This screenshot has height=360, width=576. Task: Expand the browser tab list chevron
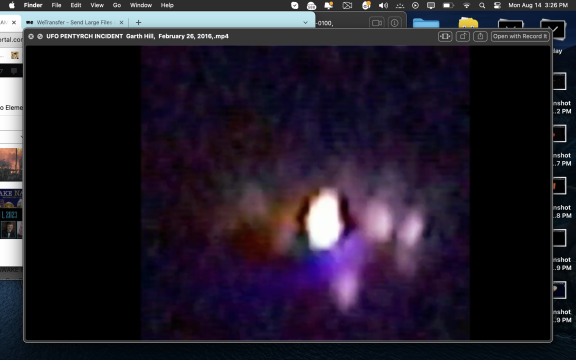[305, 22]
